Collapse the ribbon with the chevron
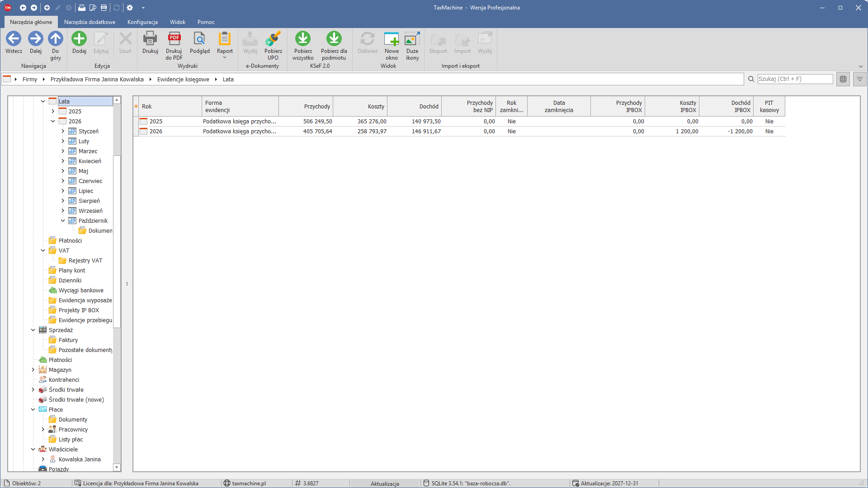Screen dimensions: 868x488 (x=860, y=66)
